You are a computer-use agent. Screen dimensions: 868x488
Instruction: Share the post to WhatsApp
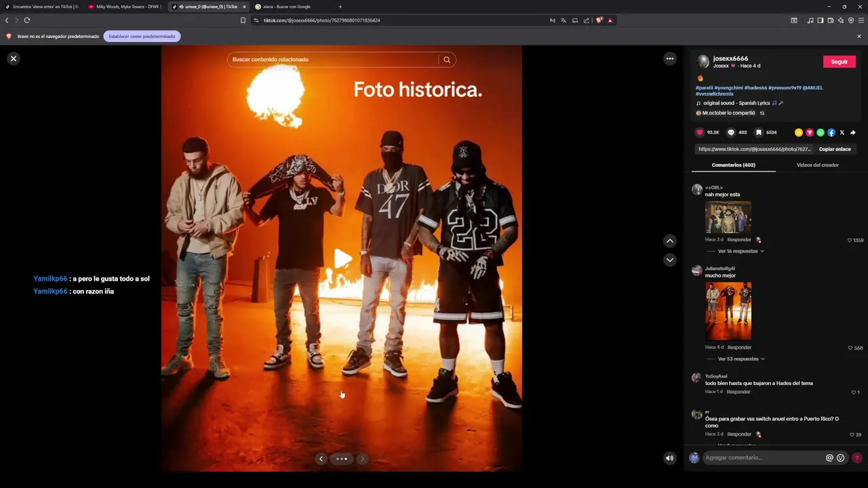point(821,133)
